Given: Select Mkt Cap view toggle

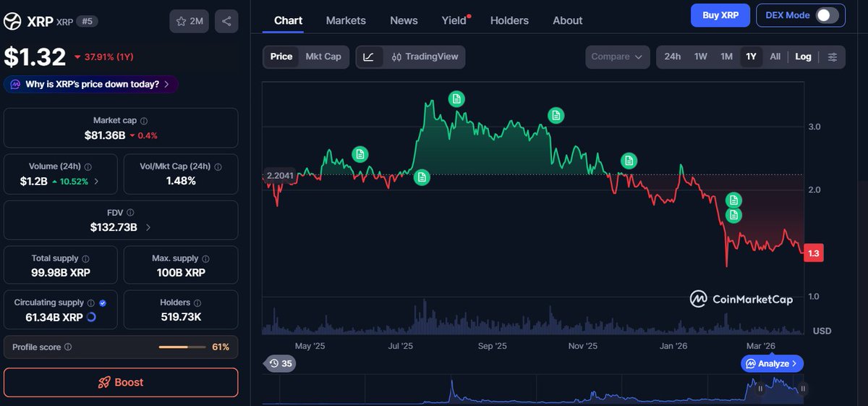Looking at the screenshot, I should (x=323, y=56).
